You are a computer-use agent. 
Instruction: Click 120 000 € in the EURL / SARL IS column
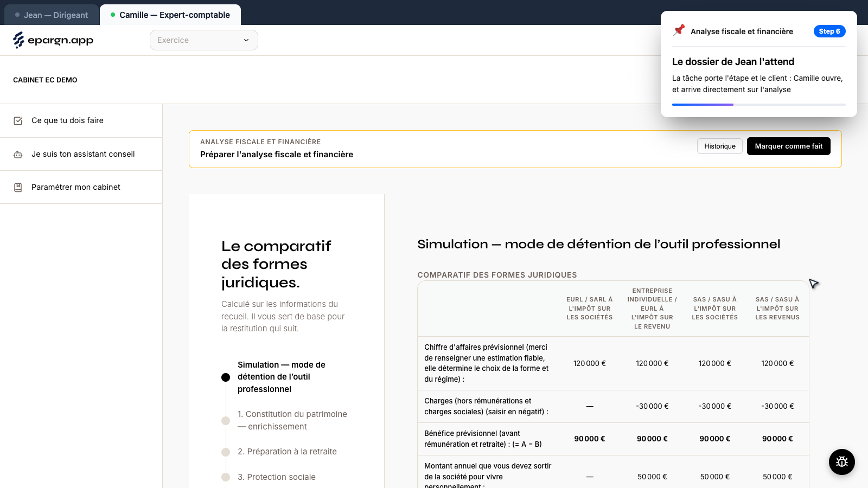pos(590,363)
